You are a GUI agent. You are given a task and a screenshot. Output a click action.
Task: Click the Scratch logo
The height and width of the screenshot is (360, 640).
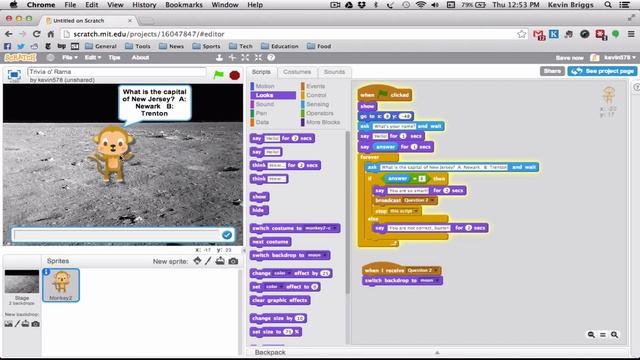(20, 58)
